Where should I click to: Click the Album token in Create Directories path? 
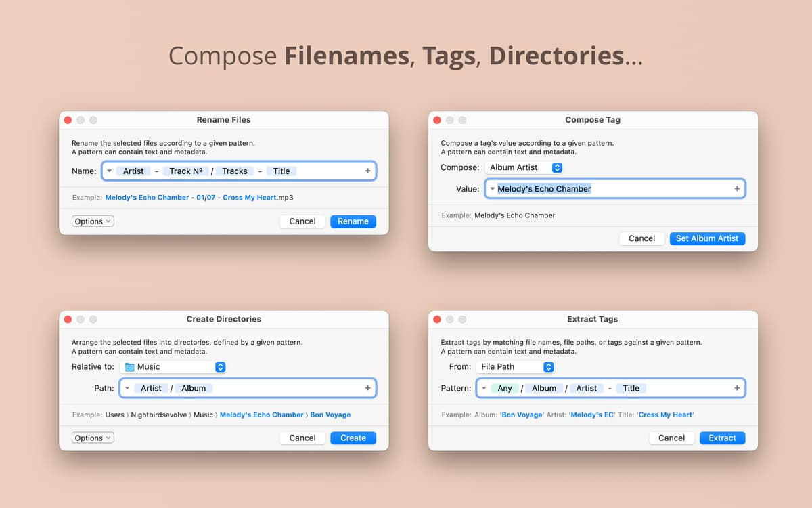(x=194, y=388)
